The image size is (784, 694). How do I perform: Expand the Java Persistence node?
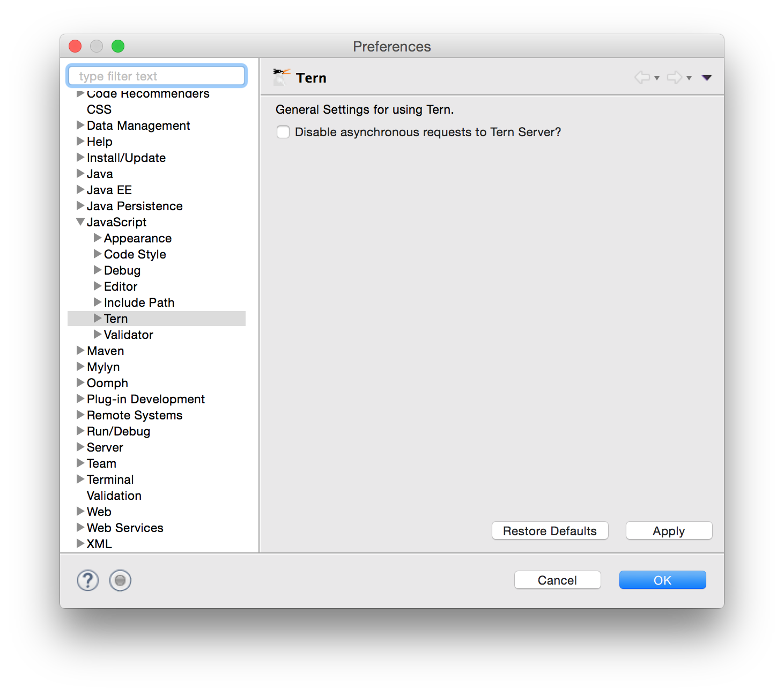click(80, 206)
